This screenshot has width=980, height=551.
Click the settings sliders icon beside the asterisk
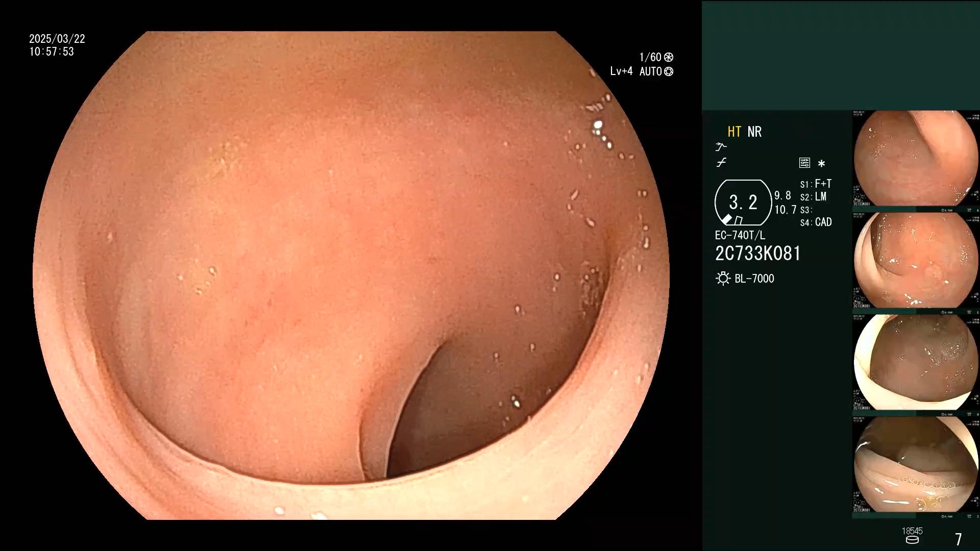click(x=804, y=163)
